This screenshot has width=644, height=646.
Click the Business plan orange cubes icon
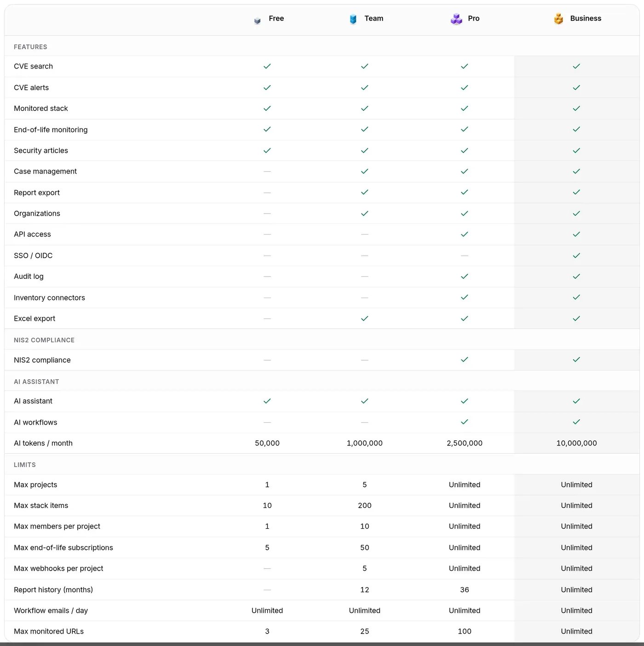coord(558,19)
